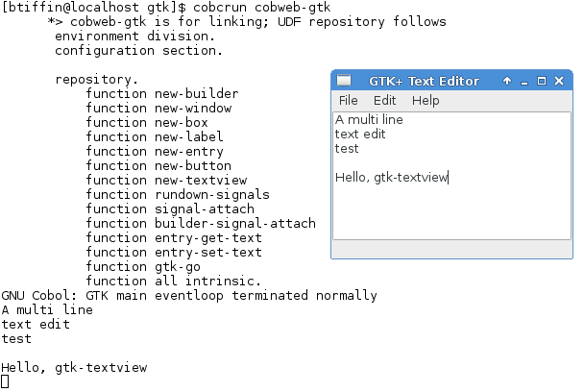This screenshot has height=392, width=584.
Task: Open the File menu
Action: pyautogui.click(x=349, y=100)
